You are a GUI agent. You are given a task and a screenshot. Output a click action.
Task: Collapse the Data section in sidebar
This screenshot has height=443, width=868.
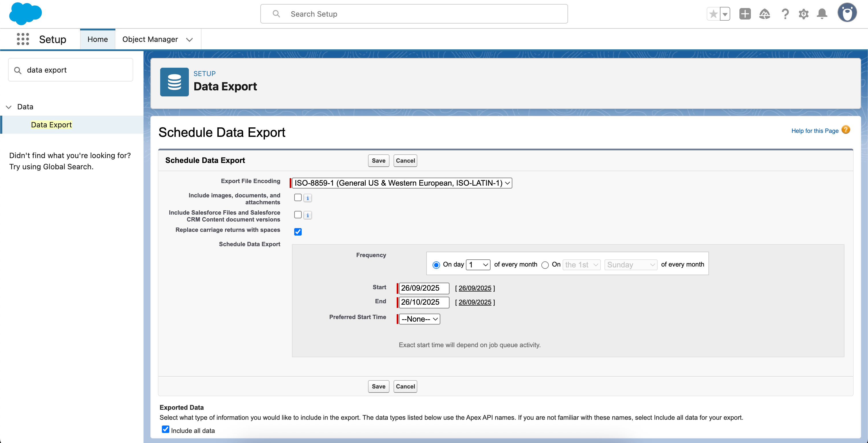pyautogui.click(x=8, y=107)
